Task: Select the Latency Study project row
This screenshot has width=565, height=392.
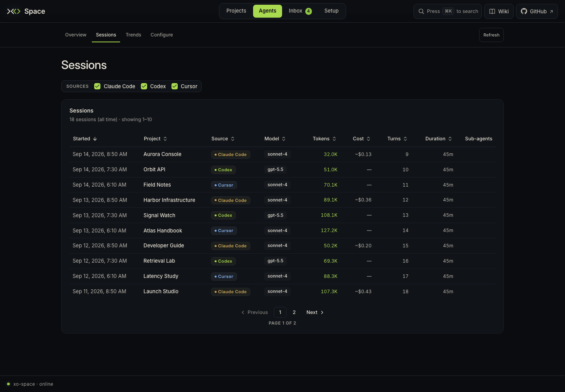Action: [x=282, y=276]
